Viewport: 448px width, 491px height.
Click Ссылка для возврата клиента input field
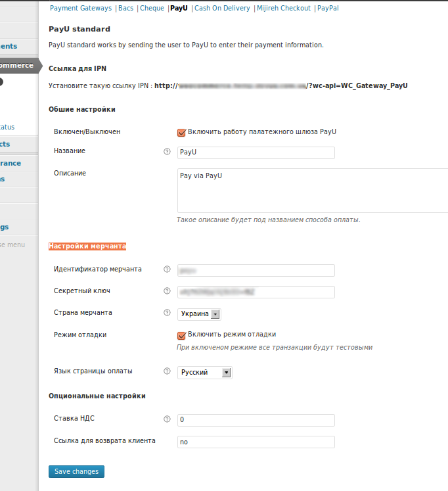256,442
